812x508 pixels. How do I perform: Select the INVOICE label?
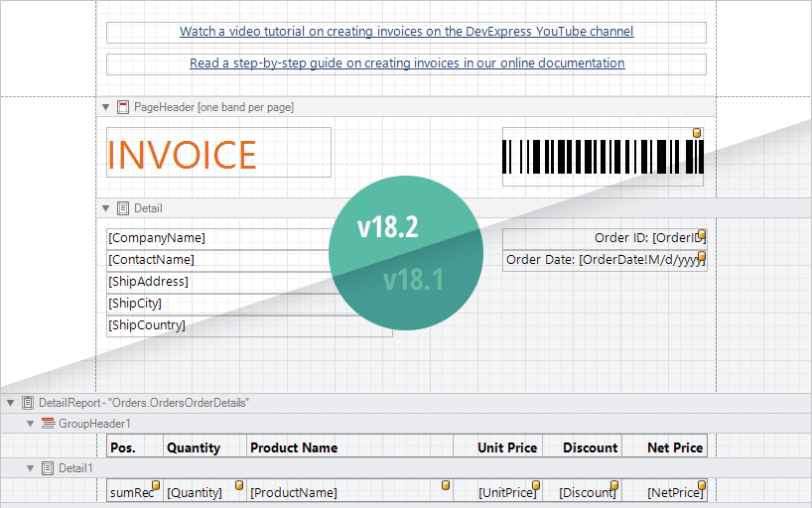(x=218, y=153)
